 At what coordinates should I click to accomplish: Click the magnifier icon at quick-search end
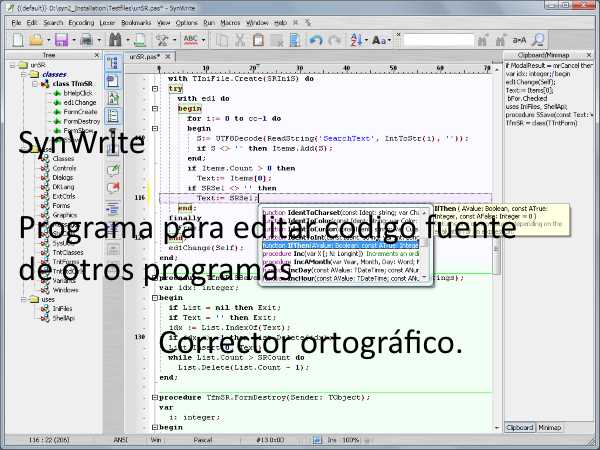click(539, 40)
